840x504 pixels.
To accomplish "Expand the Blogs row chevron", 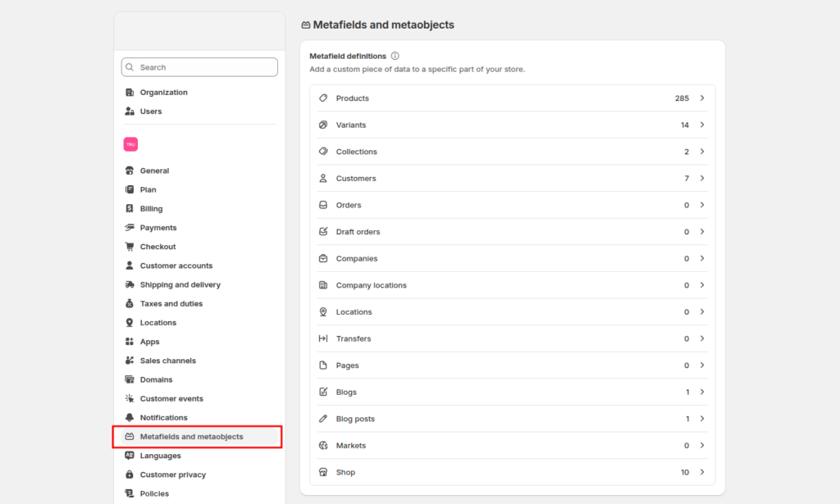I will point(702,393).
